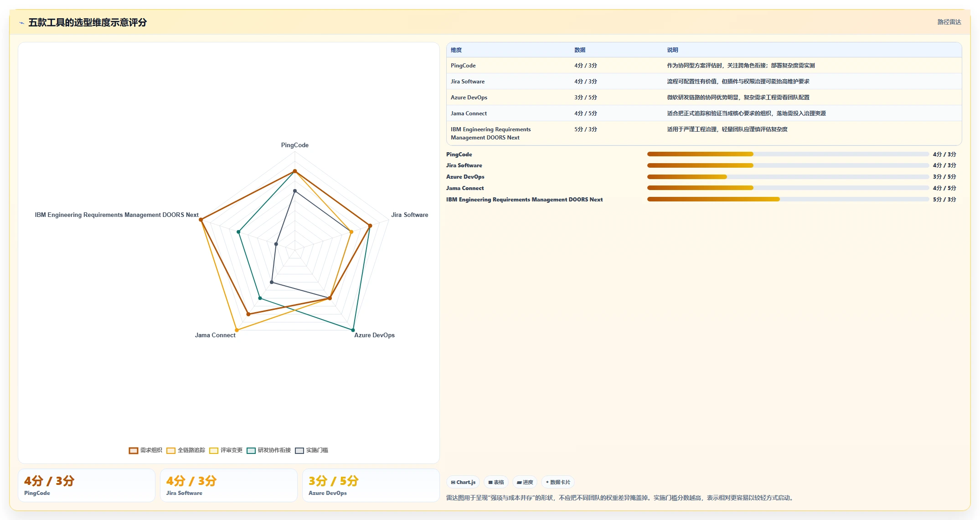
Task: Click IBM score 5分 / 3分 in table
Action: pos(586,129)
